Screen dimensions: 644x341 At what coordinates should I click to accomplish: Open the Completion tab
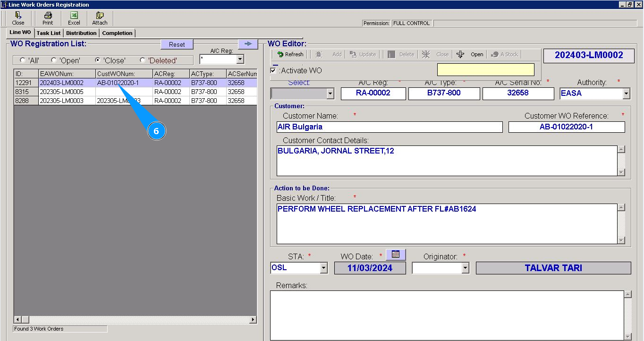point(117,33)
